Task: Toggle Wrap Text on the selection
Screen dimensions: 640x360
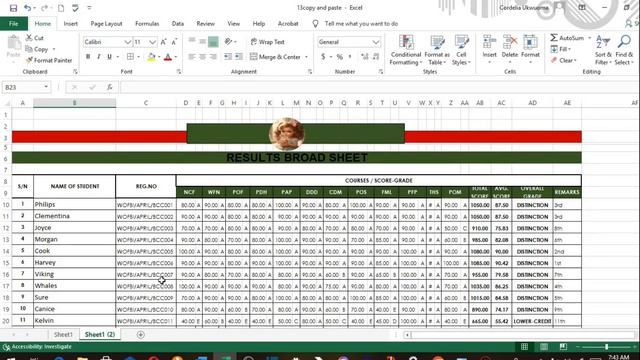Action: (x=268, y=42)
